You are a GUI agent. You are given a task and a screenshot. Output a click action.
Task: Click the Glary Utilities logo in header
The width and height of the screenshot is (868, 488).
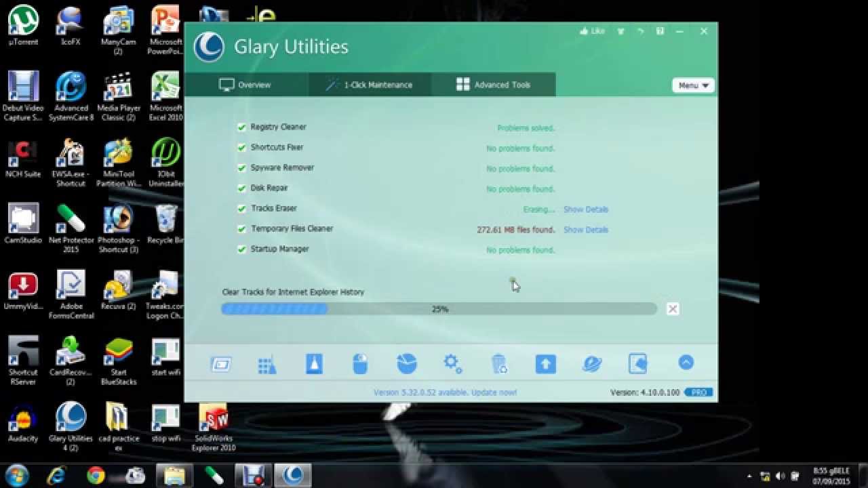tap(209, 47)
